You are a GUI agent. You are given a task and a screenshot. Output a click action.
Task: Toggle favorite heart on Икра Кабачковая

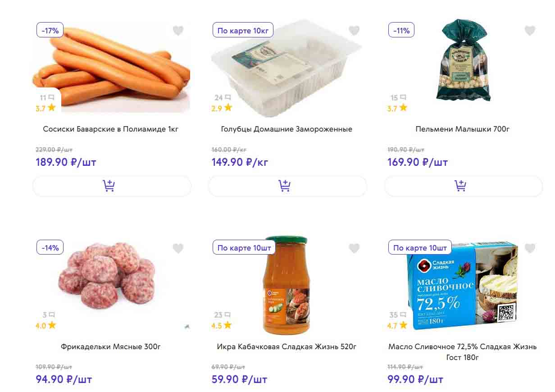tap(354, 248)
